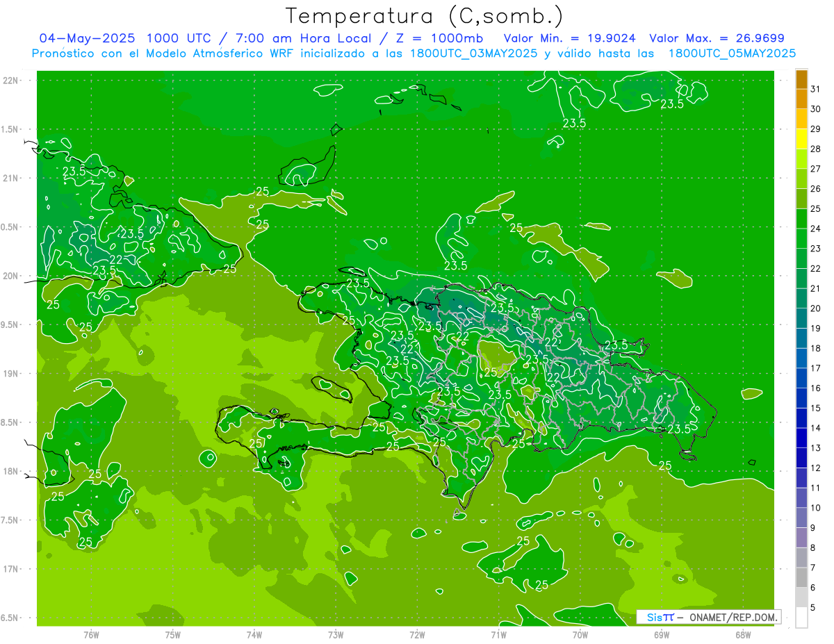Click latitude axis label "20N"
Screen dimensions: 834x644
(x=10, y=276)
